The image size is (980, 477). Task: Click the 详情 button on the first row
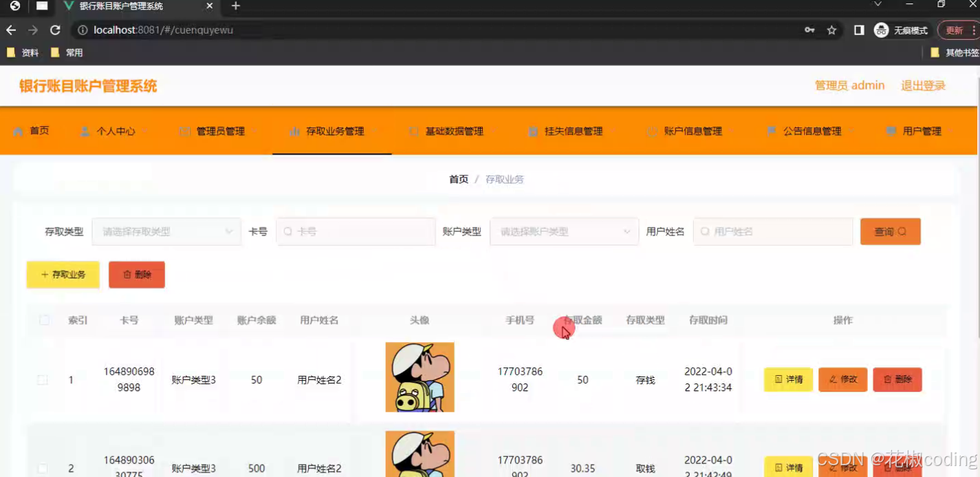click(787, 379)
